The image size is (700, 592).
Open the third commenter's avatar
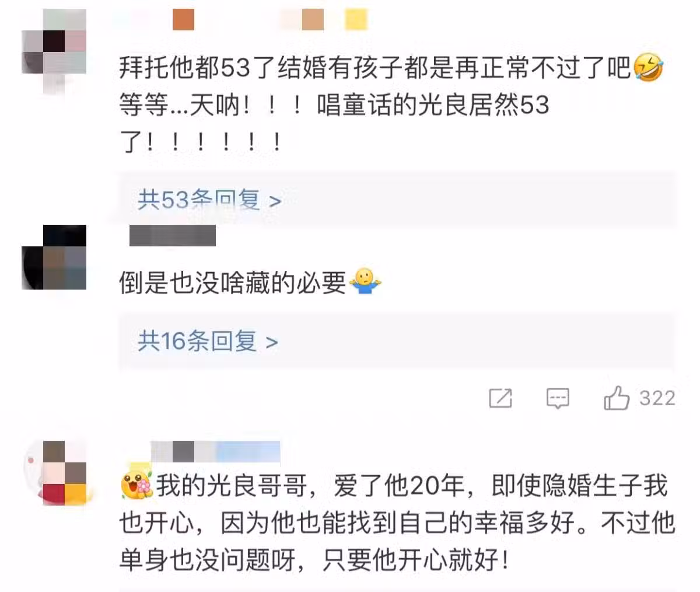54,472
